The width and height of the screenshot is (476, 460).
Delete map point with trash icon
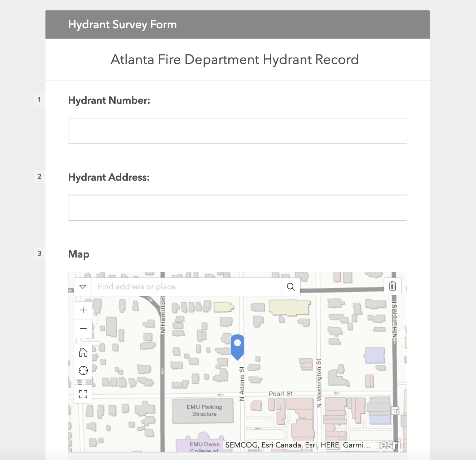coord(393,286)
